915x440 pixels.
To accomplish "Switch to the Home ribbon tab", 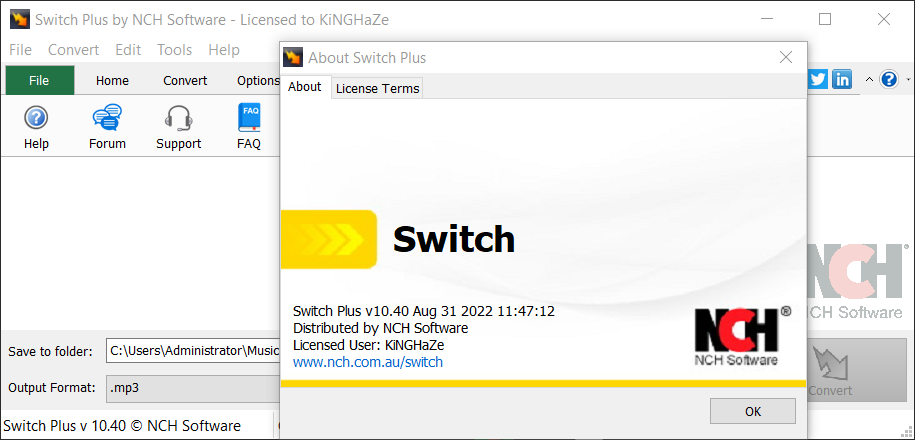I will click(x=112, y=81).
